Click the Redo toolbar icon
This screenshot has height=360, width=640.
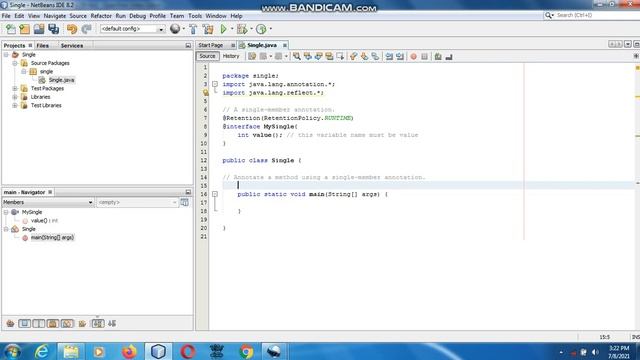click(x=86, y=29)
